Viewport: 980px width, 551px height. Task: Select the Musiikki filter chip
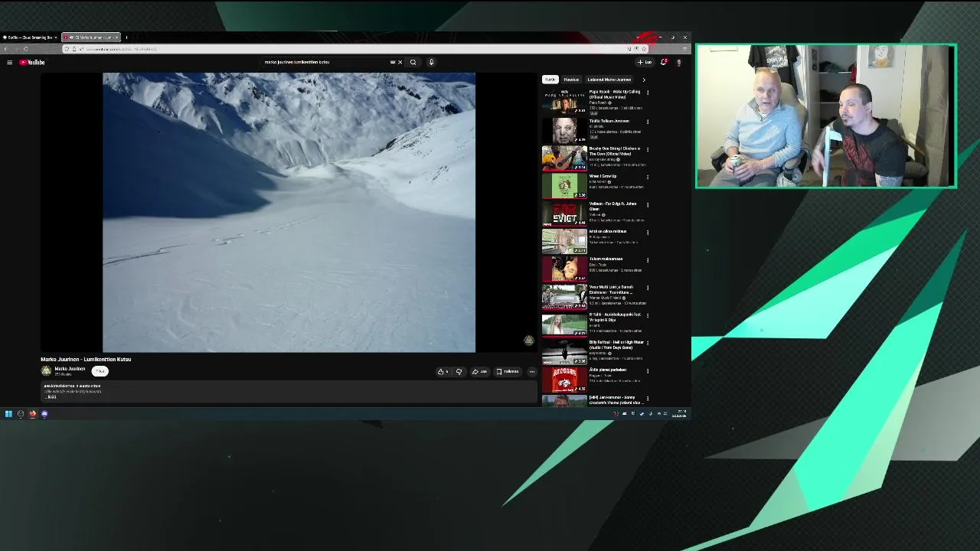coord(571,80)
